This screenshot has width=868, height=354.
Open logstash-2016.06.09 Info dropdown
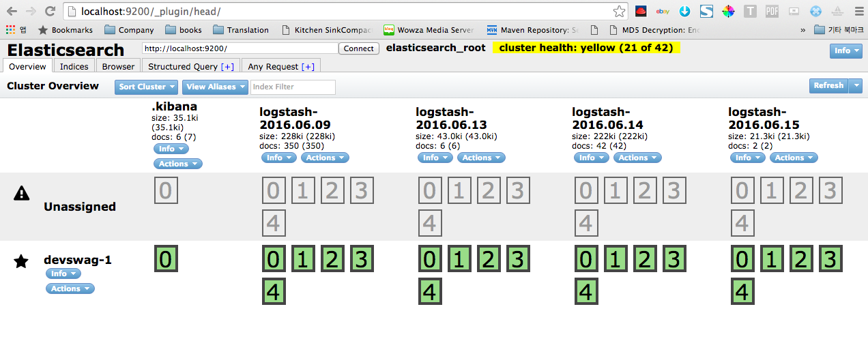279,158
